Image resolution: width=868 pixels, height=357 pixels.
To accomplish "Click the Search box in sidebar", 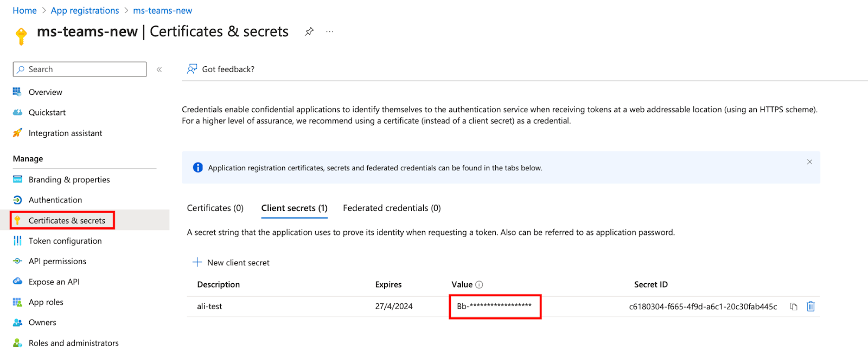I will click(x=80, y=69).
